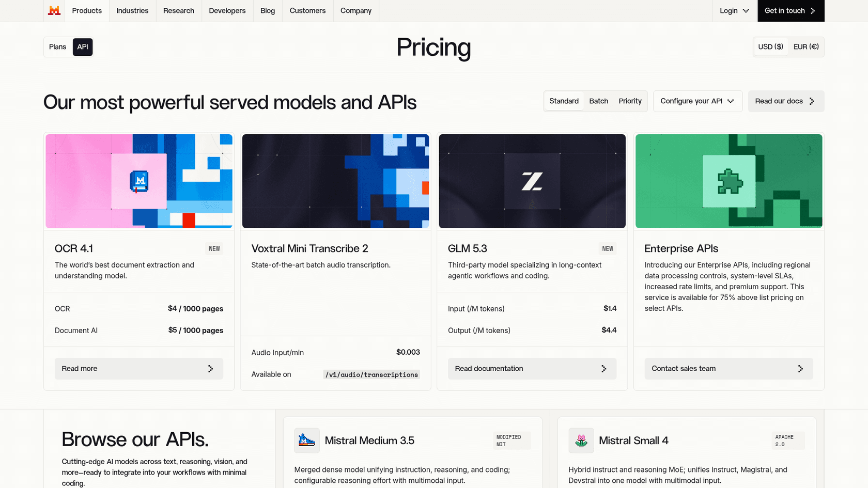Expand the Configure your API dropdown
Screen dimensions: 868x488
[x=698, y=101]
